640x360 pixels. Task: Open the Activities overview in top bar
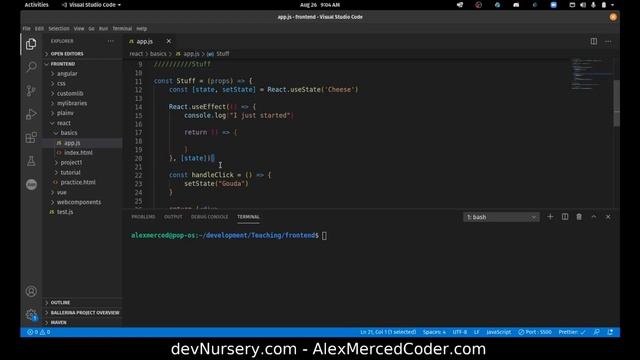[36, 5]
